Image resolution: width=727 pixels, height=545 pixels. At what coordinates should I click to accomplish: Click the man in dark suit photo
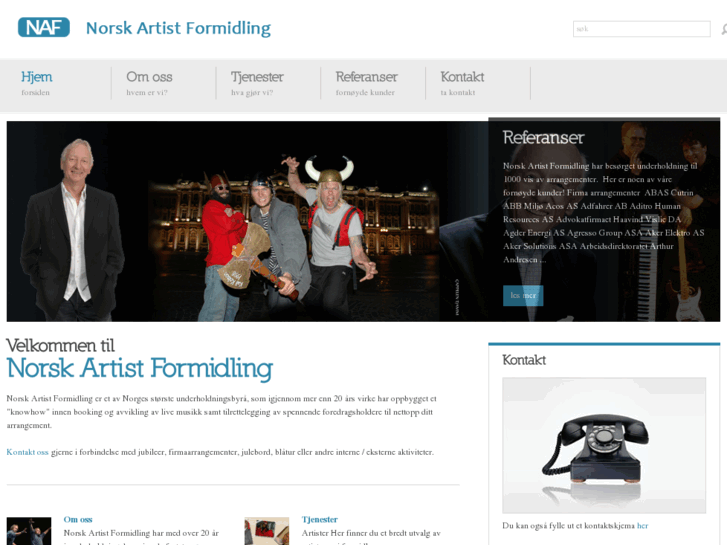point(72,230)
